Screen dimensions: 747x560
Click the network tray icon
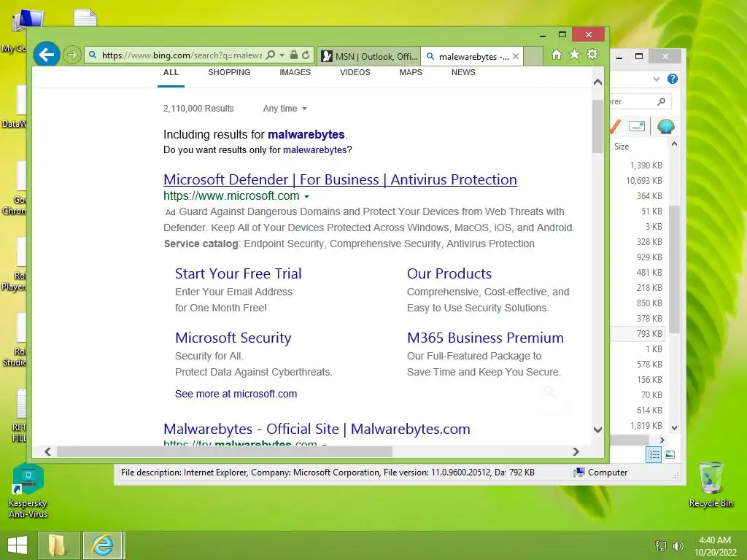pos(661,546)
